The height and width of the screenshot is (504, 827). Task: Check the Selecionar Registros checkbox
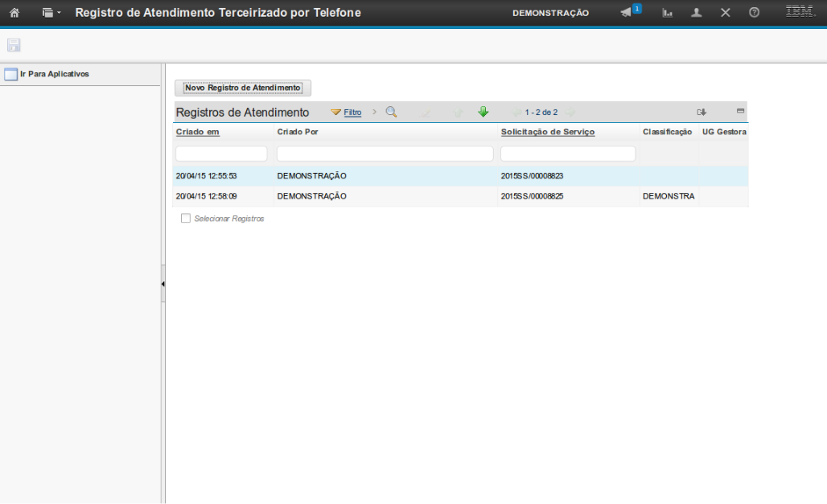click(x=186, y=219)
